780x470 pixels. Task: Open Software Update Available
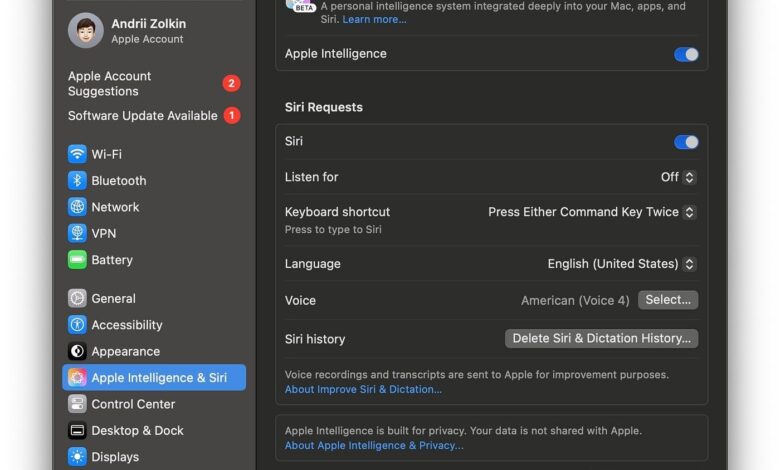154,115
